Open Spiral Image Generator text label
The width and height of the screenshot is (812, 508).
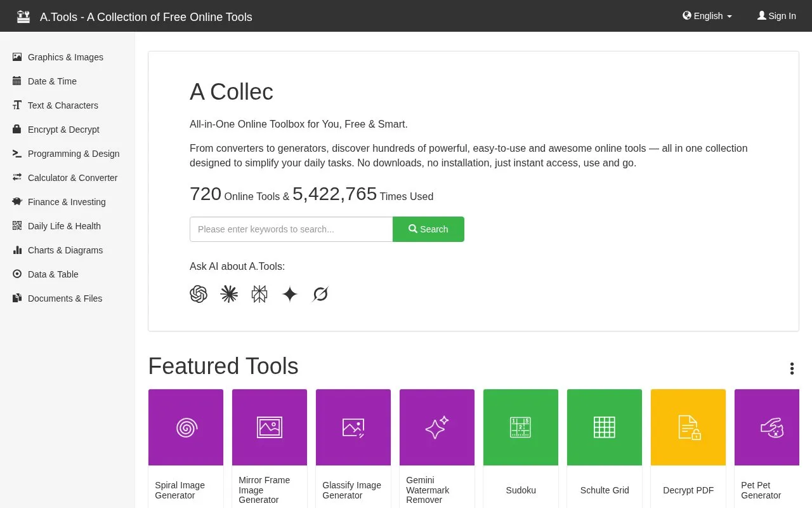click(180, 490)
